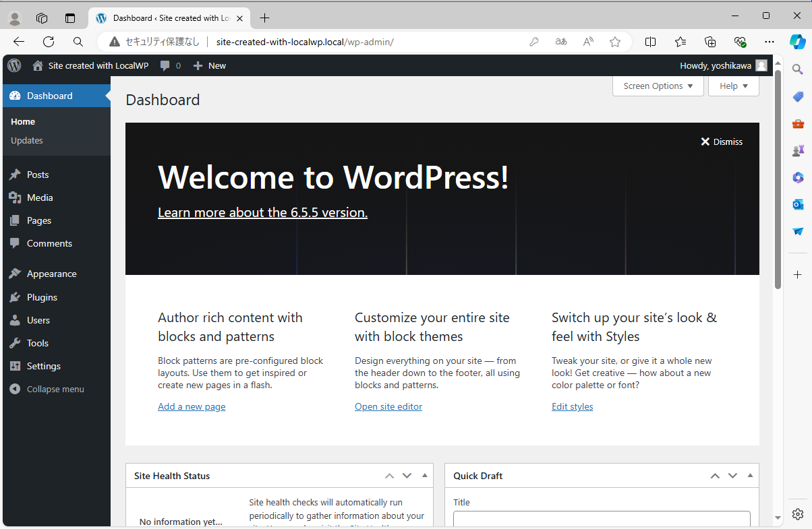Expand the Screen Options dropdown
812x529 pixels.
(658, 86)
